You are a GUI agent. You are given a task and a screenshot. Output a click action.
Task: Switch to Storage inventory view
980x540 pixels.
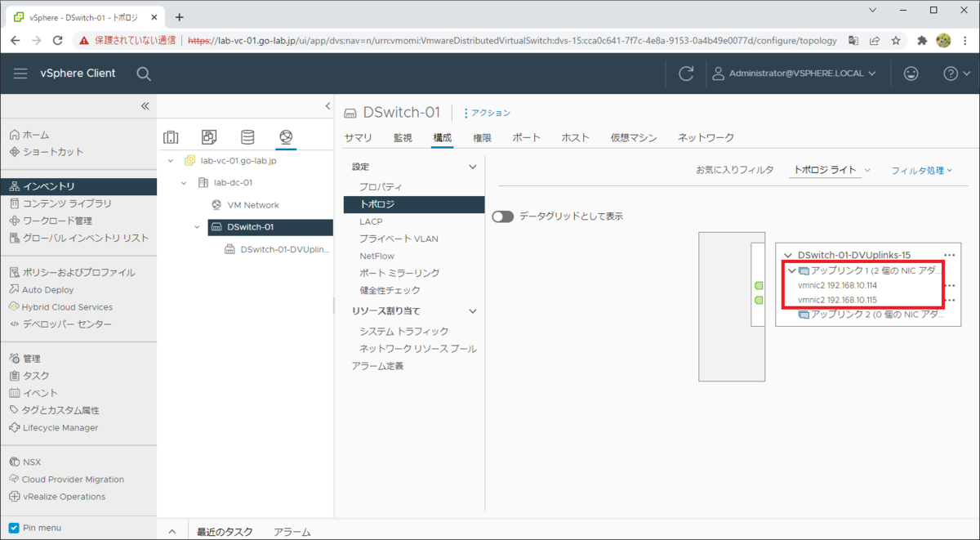tap(247, 137)
